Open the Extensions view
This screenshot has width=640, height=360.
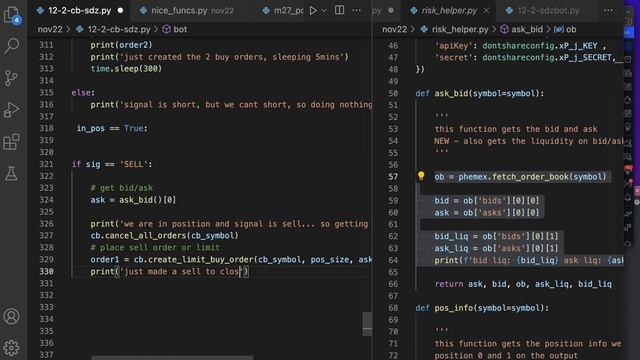pyautogui.click(x=11, y=142)
